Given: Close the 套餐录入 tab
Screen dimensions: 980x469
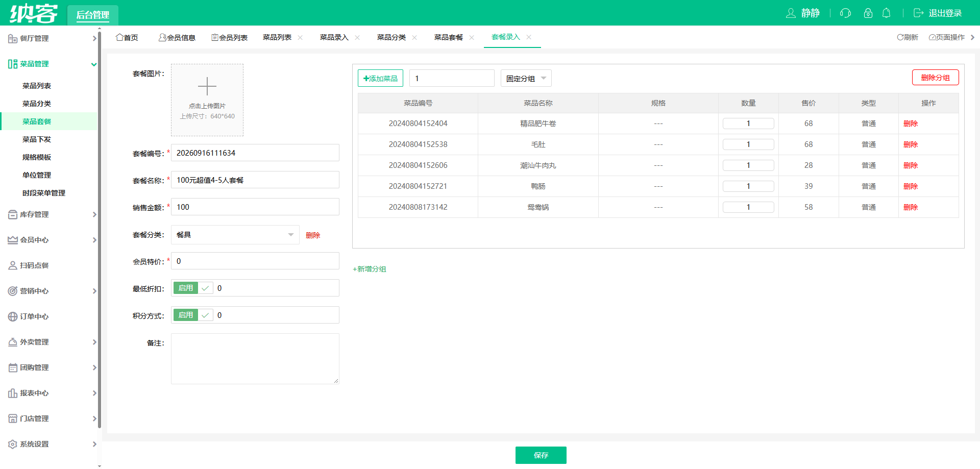Looking at the screenshot, I should coord(529,37).
